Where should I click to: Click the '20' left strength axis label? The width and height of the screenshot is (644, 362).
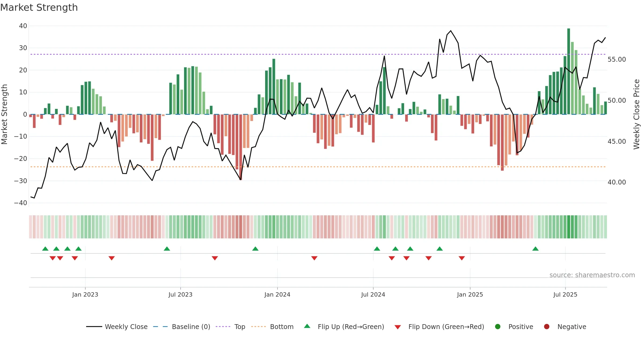coord(23,70)
